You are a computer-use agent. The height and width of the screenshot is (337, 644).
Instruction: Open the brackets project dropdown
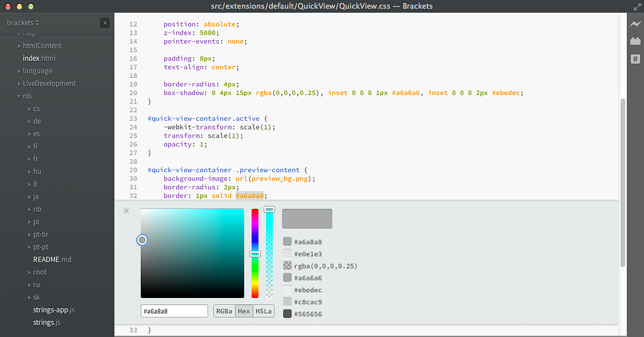coord(23,23)
